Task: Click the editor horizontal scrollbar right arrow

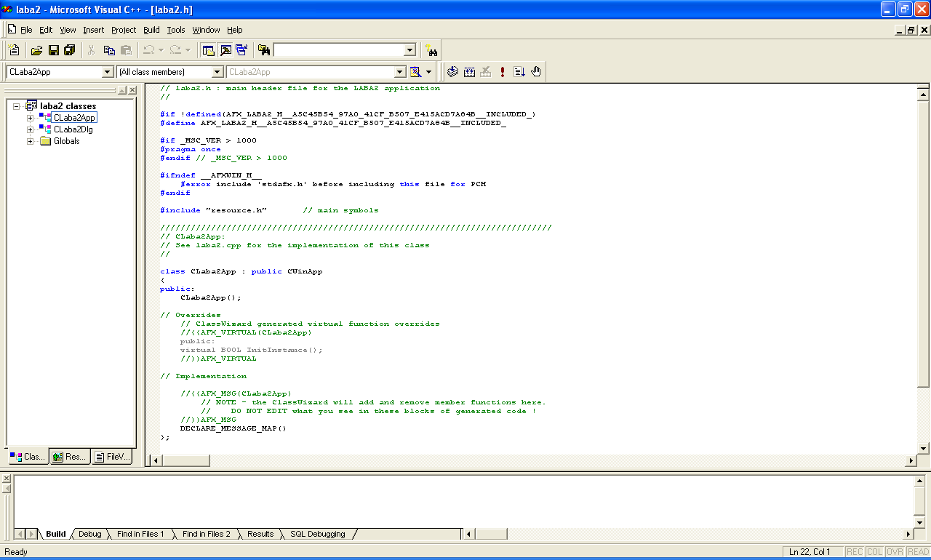Action: 911,460
